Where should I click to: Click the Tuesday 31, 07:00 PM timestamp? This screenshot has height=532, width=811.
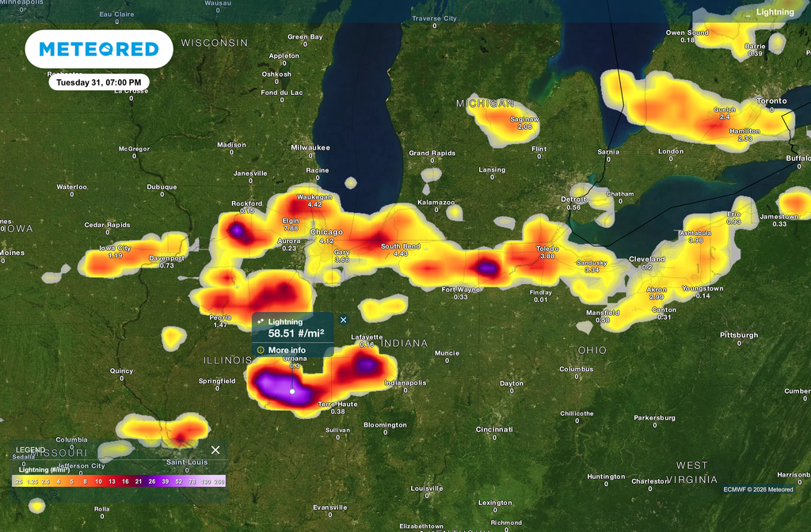100,82
